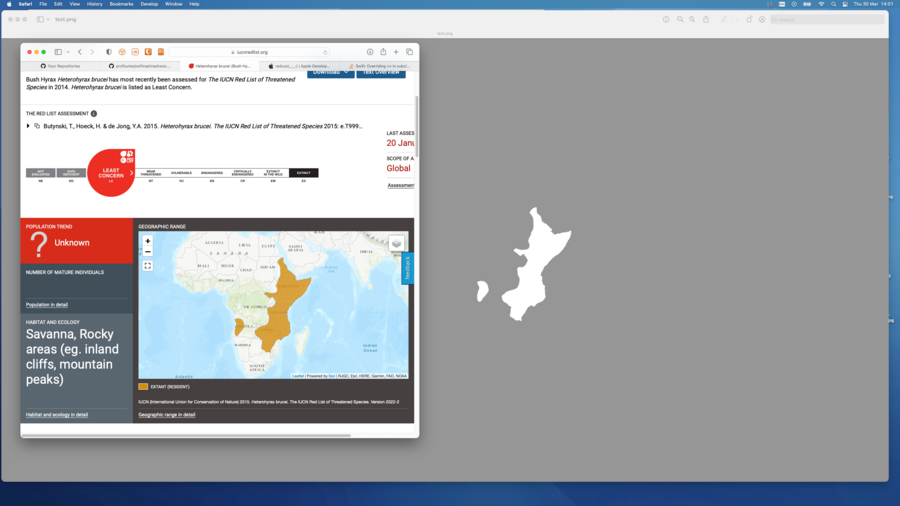Toggle the map fullscreen view

pos(148,266)
